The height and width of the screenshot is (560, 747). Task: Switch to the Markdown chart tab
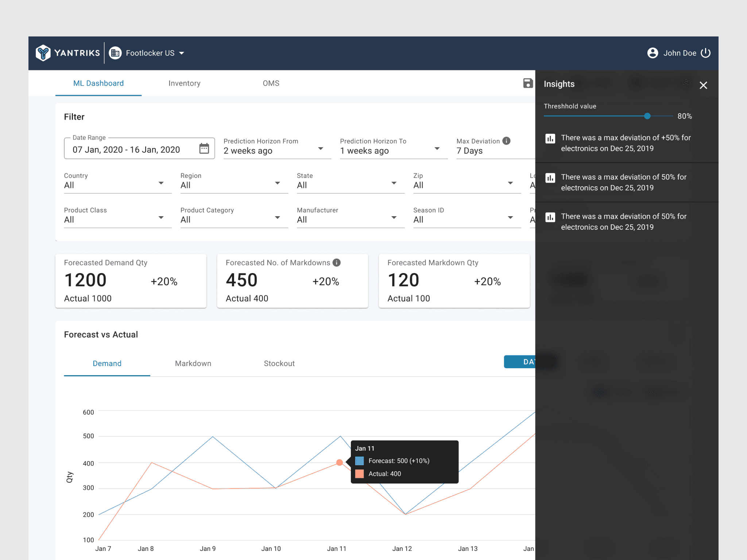coord(193,363)
